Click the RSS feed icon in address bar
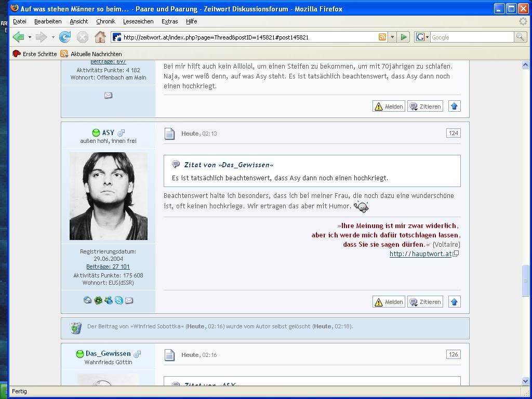The height and width of the screenshot is (399, 532). [382, 37]
